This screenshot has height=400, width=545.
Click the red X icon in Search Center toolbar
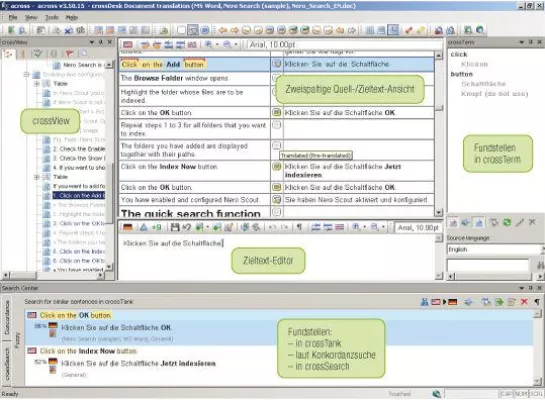click(524, 302)
